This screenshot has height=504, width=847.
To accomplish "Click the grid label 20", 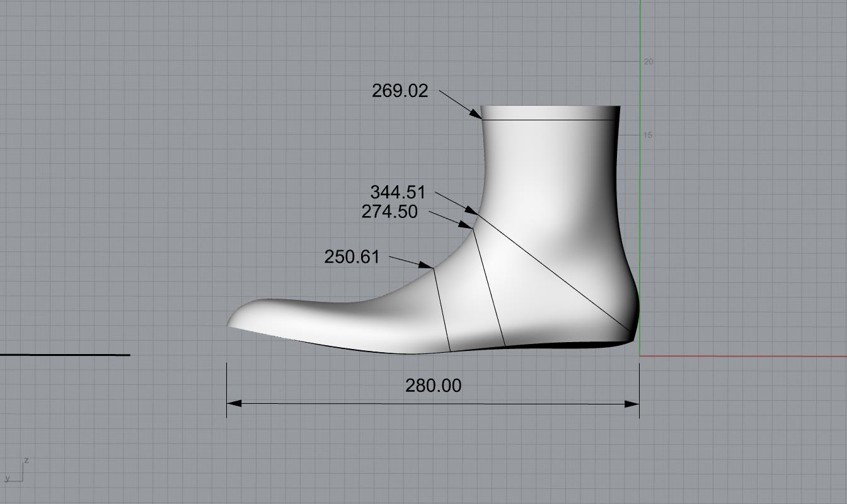I will pos(648,62).
